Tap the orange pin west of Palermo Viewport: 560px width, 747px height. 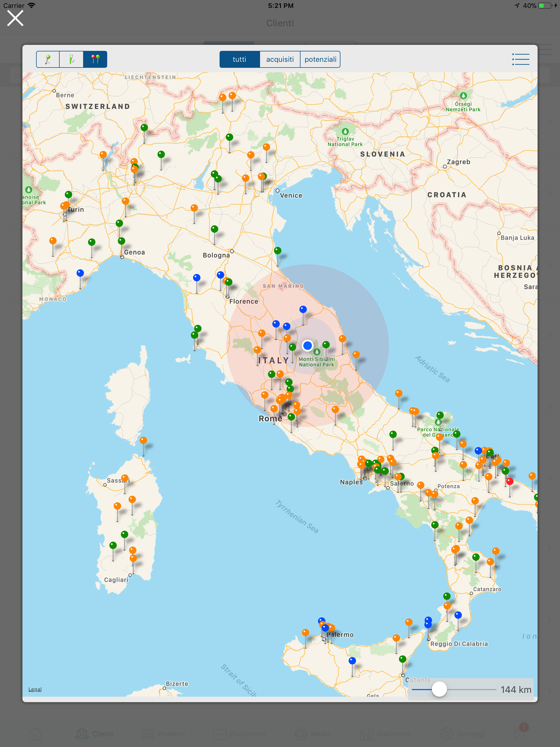click(305, 632)
